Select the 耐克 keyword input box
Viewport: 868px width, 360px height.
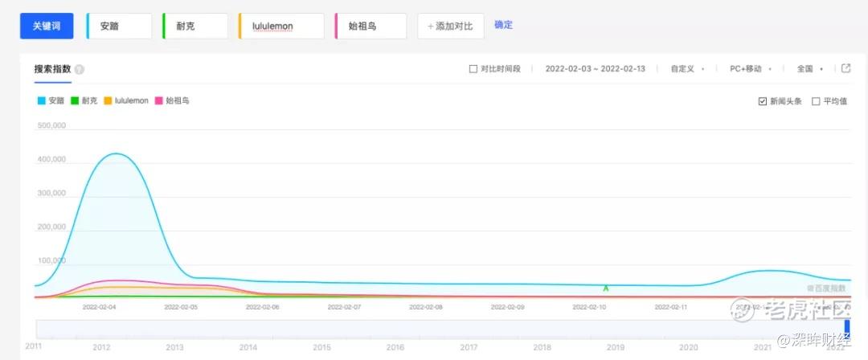pyautogui.click(x=194, y=26)
